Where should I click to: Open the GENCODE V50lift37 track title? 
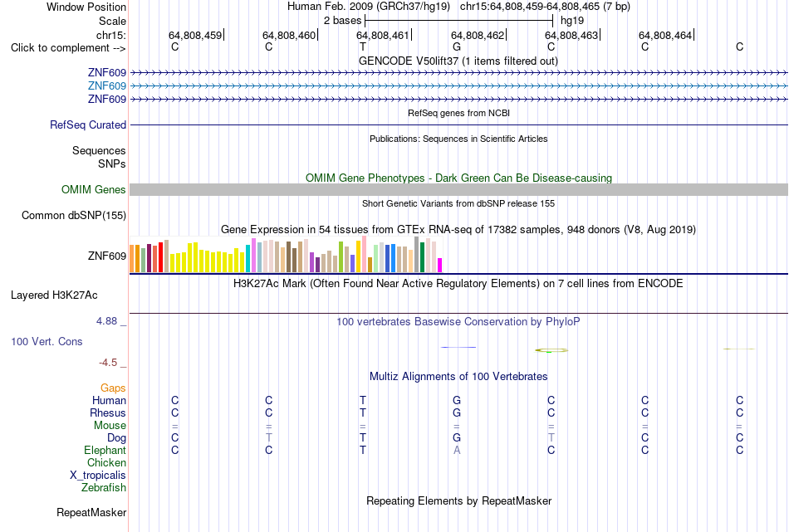(458, 61)
